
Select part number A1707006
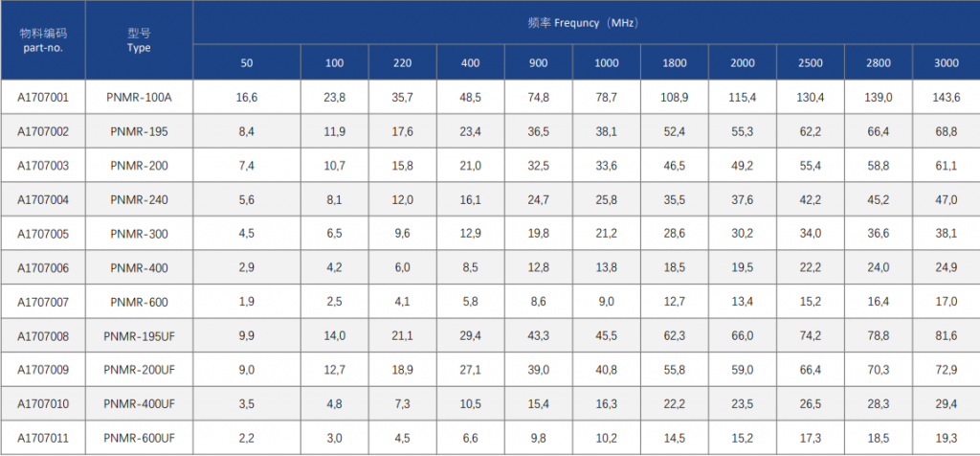pos(42,267)
